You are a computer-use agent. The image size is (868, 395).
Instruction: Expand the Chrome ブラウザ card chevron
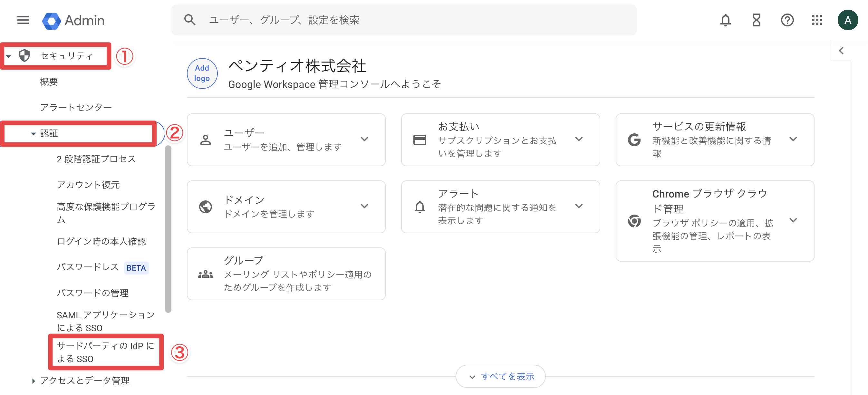(793, 220)
